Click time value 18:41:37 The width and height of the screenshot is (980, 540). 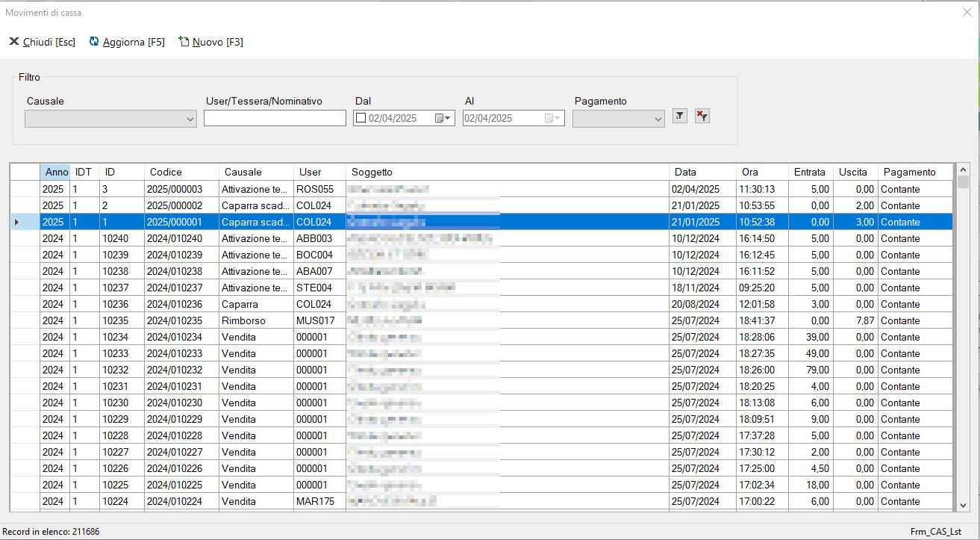tap(762, 320)
